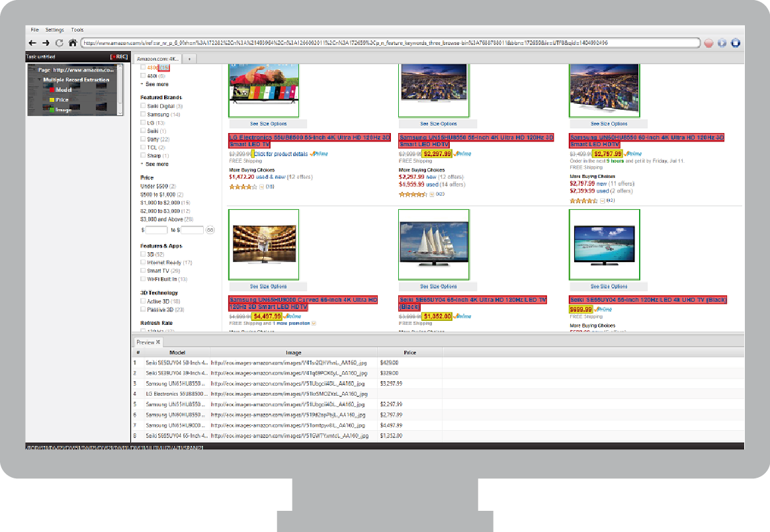
Task: Select the yellow Price field swatch
Action: tap(52, 100)
